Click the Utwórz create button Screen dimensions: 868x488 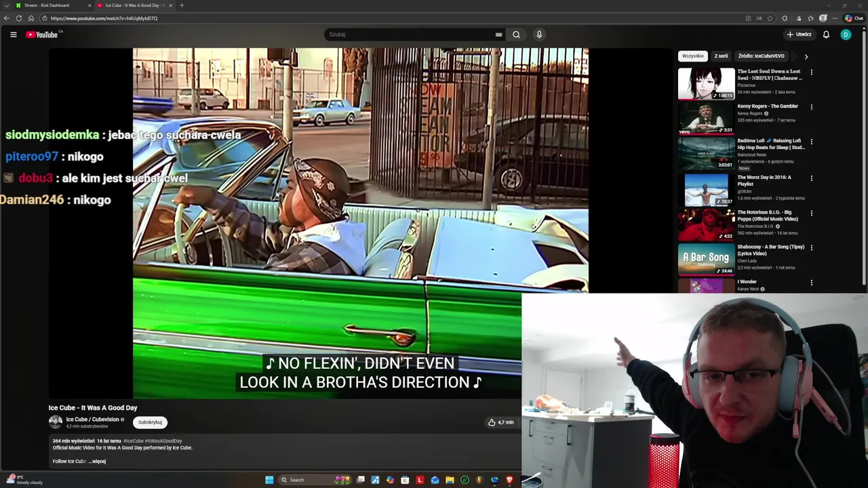click(x=800, y=35)
